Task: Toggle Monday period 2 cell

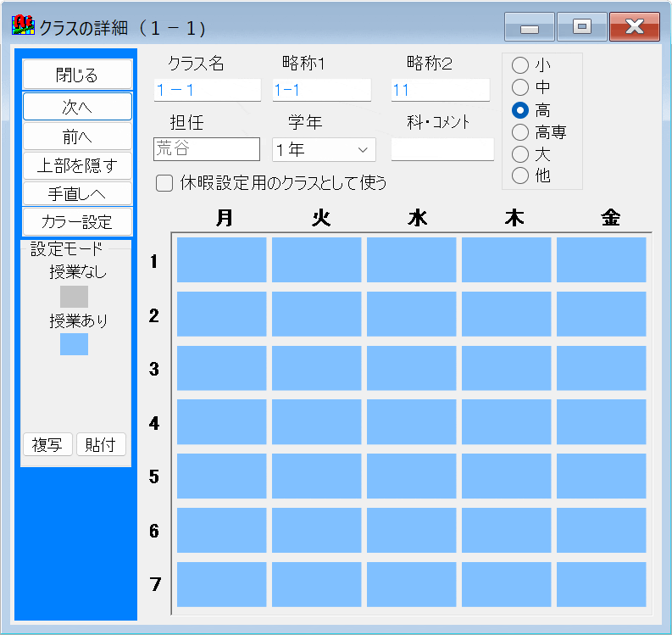Action: point(221,314)
